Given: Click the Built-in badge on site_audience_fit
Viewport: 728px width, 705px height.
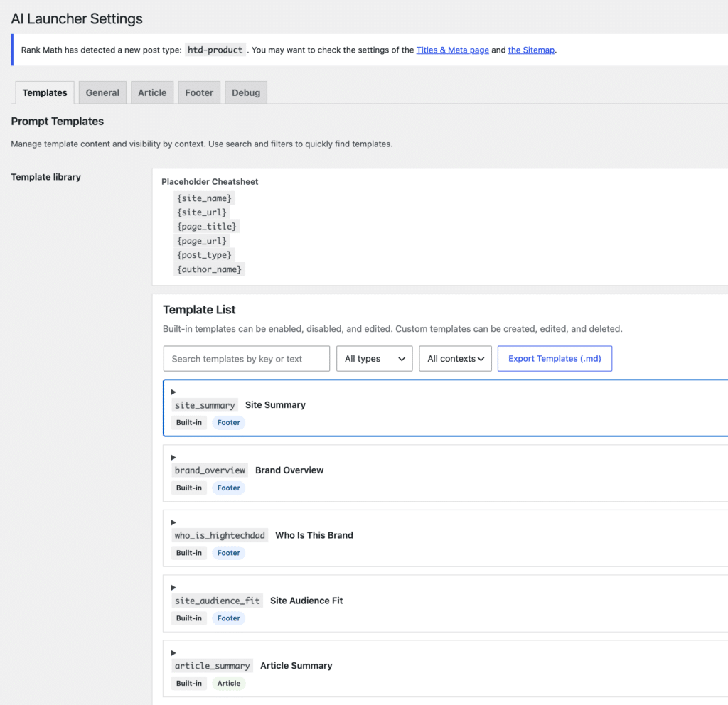Looking at the screenshot, I should tap(189, 618).
